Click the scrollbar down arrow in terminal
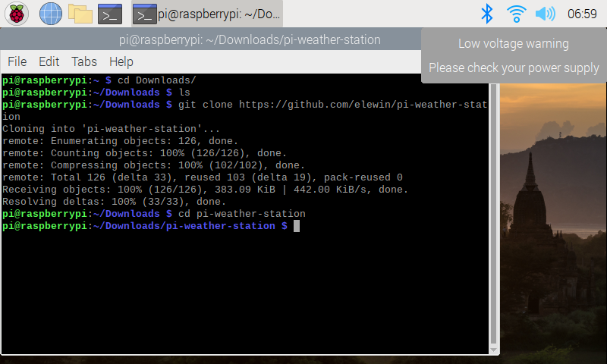The height and width of the screenshot is (364, 607). click(x=494, y=349)
